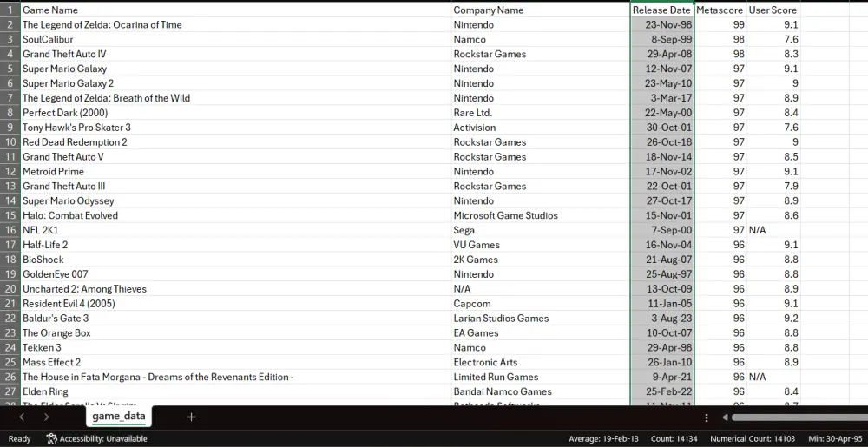Select the SoulCalibur cell
Screen dimensions: 868x447
(236, 39)
